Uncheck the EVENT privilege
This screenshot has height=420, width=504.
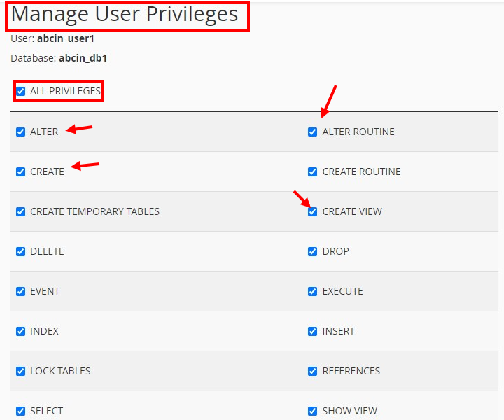tap(21, 291)
